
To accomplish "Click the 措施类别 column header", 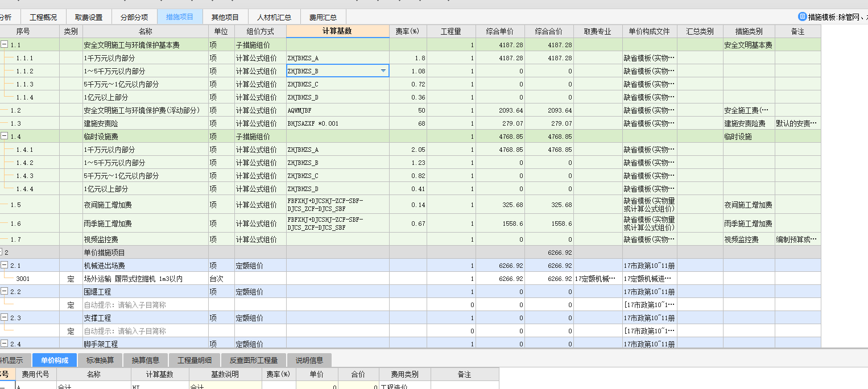I will click(749, 31).
